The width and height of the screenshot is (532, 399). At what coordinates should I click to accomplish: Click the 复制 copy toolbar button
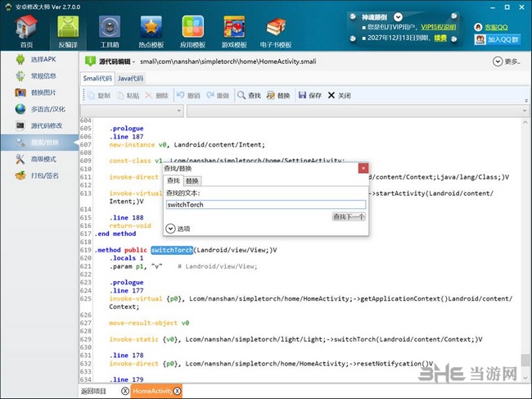coord(99,95)
